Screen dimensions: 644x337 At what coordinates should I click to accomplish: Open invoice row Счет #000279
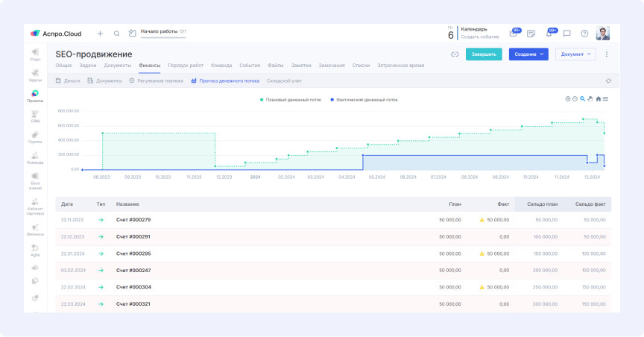click(x=133, y=220)
